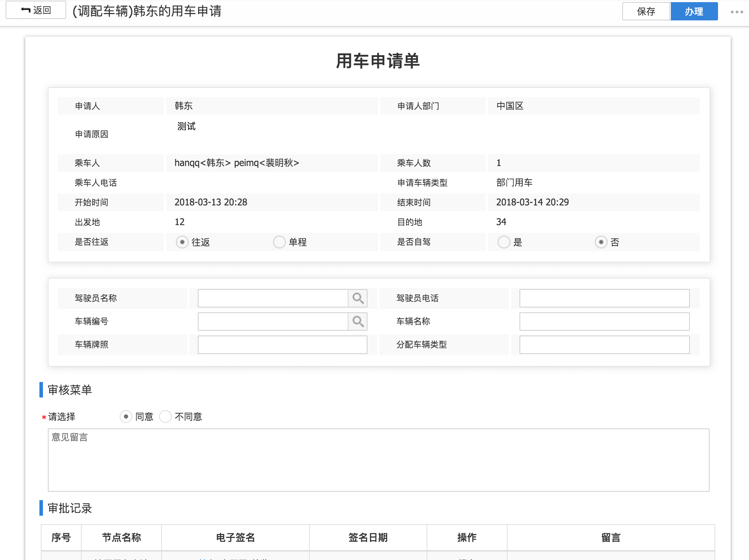Choose the 不同意 radio button
The height and width of the screenshot is (560, 749).
(x=165, y=416)
